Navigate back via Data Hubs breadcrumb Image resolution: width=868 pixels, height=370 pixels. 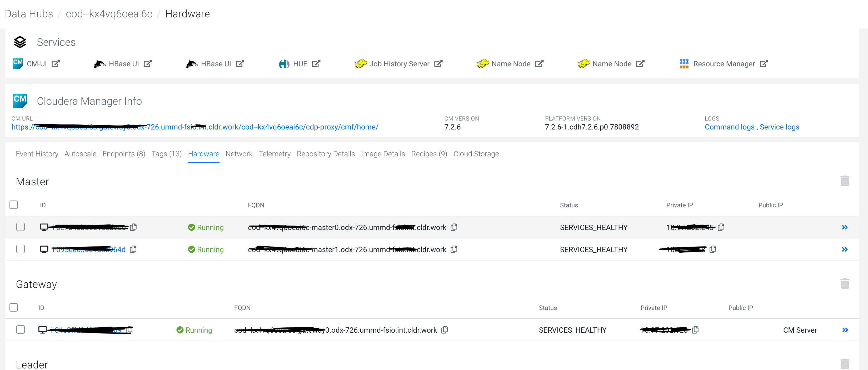coord(29,13)
